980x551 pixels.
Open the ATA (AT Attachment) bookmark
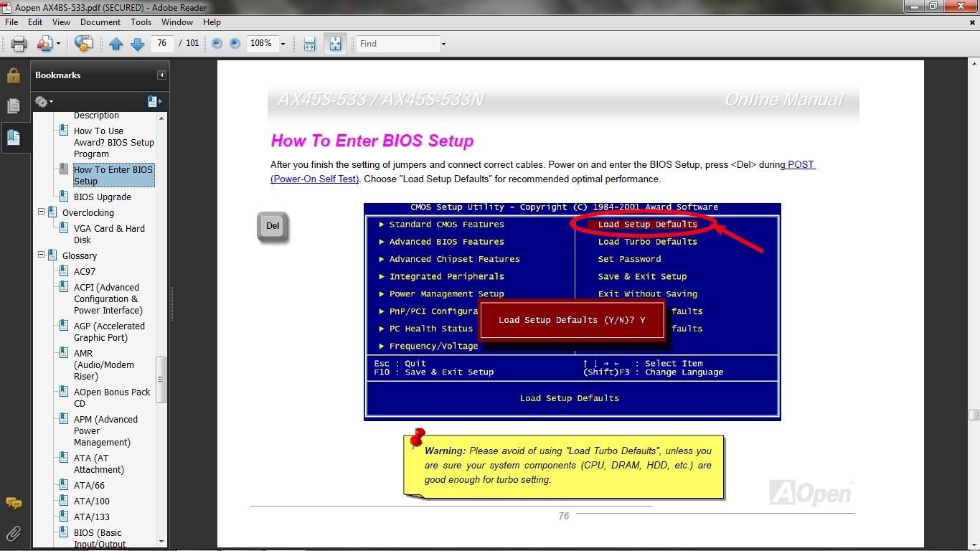tap(99, 463)
